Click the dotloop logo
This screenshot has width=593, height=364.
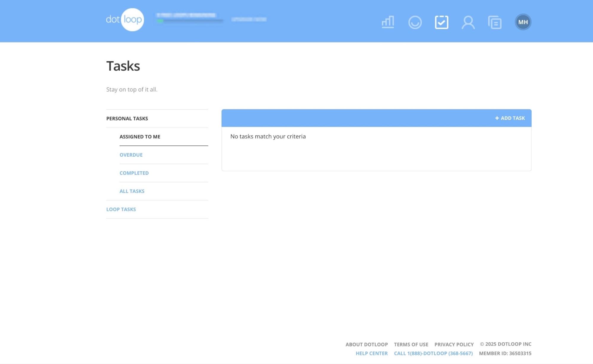click(125, 19)
